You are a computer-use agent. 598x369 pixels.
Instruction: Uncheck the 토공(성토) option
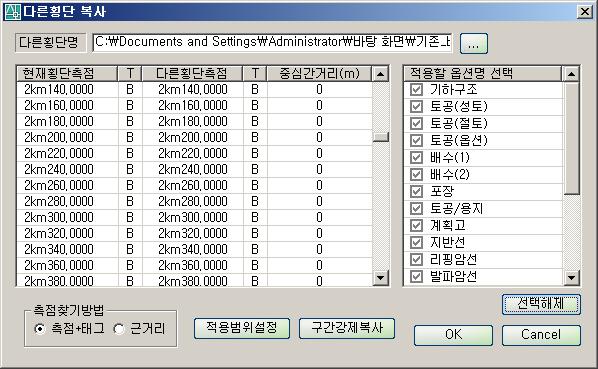pyautogui.click(x=416, y=106)
